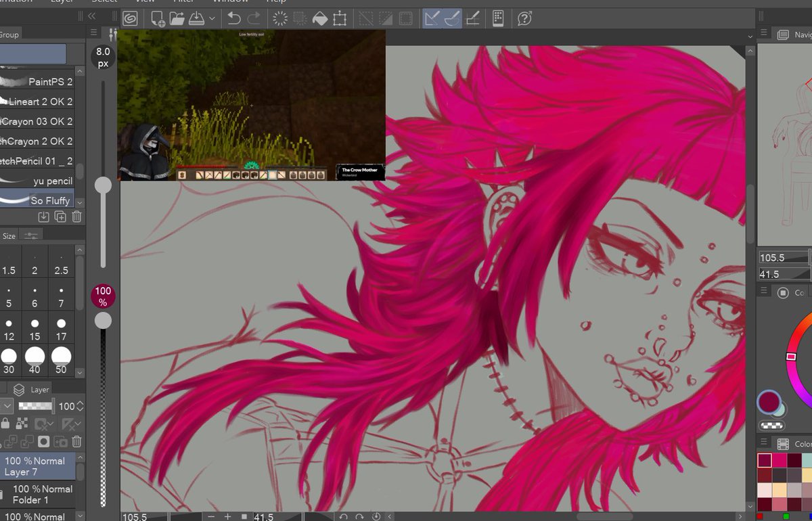Click the brush list scroll down arrow
The width and height of the screenshot is (812, 521).
(80, 202)
